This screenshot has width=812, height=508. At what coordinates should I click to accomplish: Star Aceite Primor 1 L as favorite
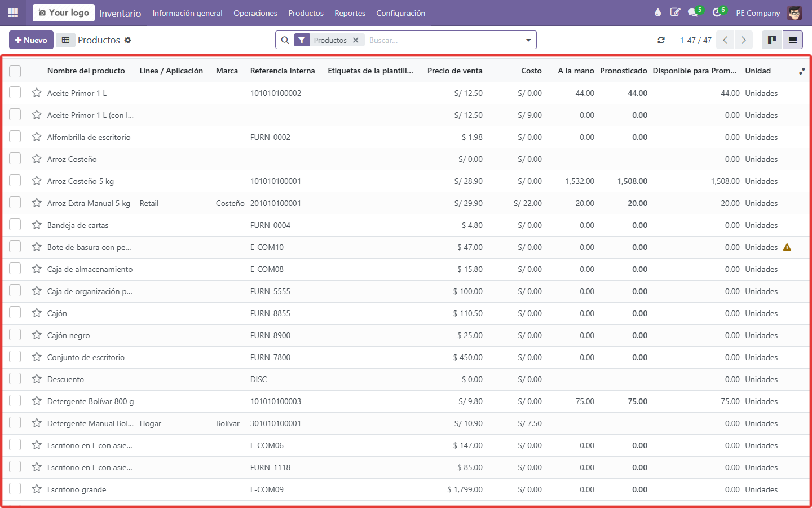coord(37,93)
